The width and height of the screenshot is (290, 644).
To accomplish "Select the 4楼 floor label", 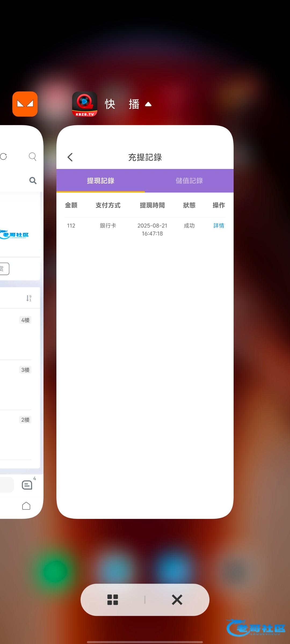I will click(x=25, y=320).
